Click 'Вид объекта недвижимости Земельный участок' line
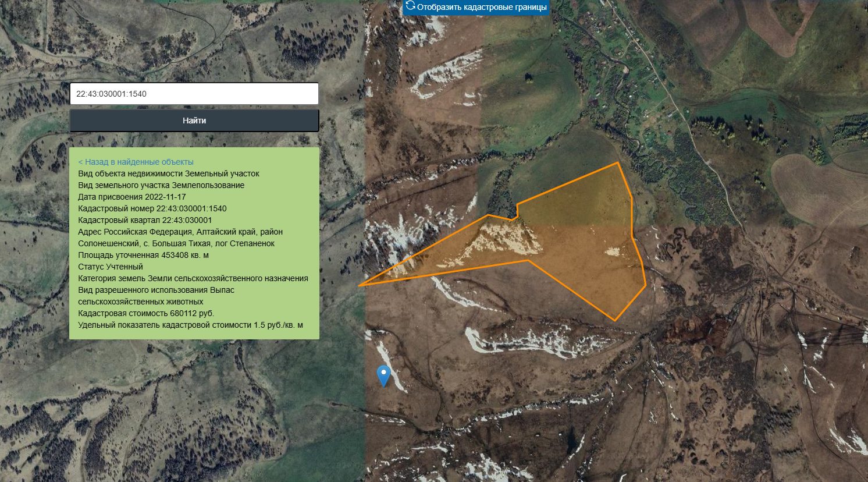 click(x=169, y=173)
